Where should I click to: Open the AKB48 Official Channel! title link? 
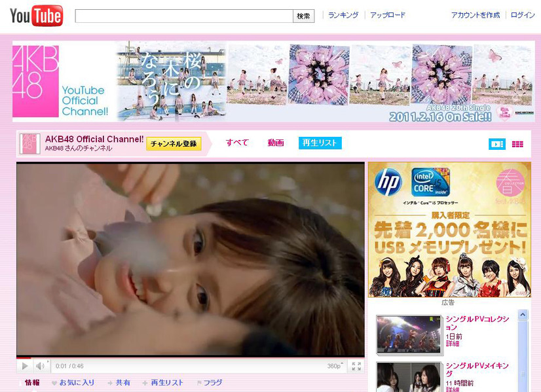(x=94, y=139)
